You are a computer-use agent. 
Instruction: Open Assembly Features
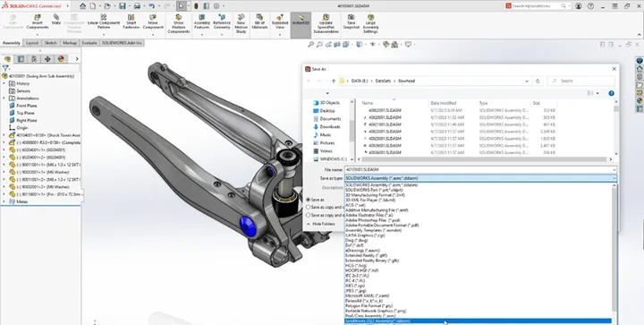(201, 22)
